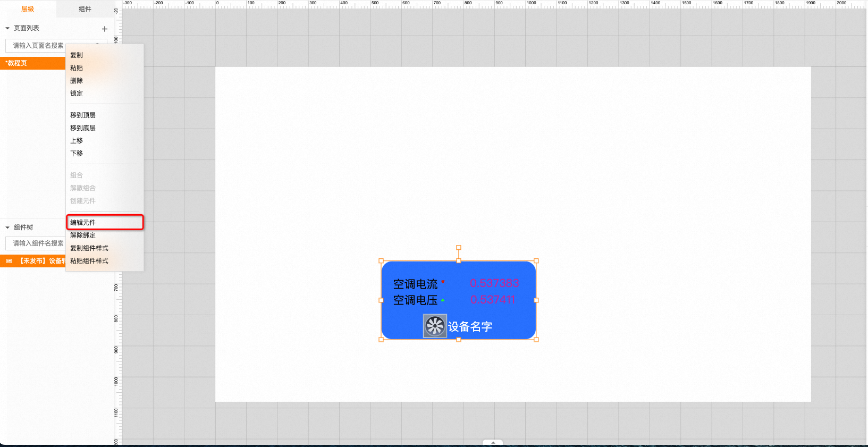Screen dimensions: 868x447
Task: Focus the 请输入组件名搜索 search field
Action: pos(35,243)
